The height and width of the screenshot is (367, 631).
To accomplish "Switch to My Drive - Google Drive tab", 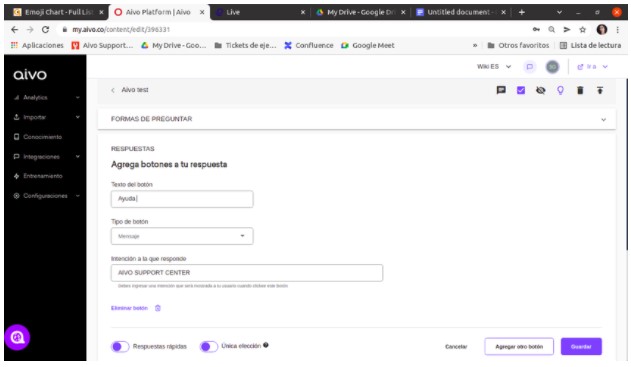I will (x=360, y=12).
